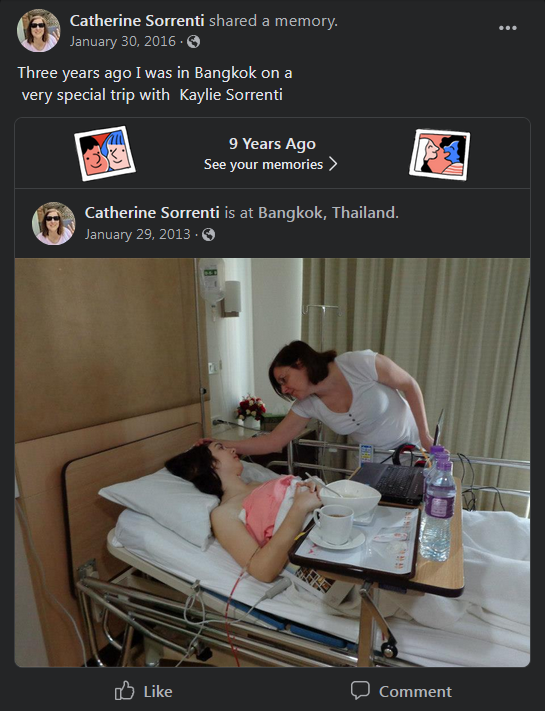
Task: Open Kaylie Sorrenti's tagged profile
Action: pyautogui.click(x=231, y=95)
